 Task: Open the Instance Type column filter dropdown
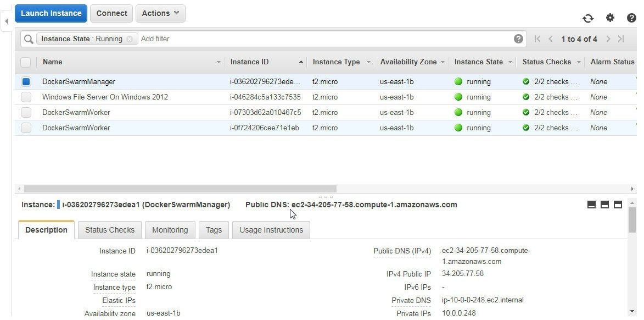pyautogui.click(x=368, y=62)
